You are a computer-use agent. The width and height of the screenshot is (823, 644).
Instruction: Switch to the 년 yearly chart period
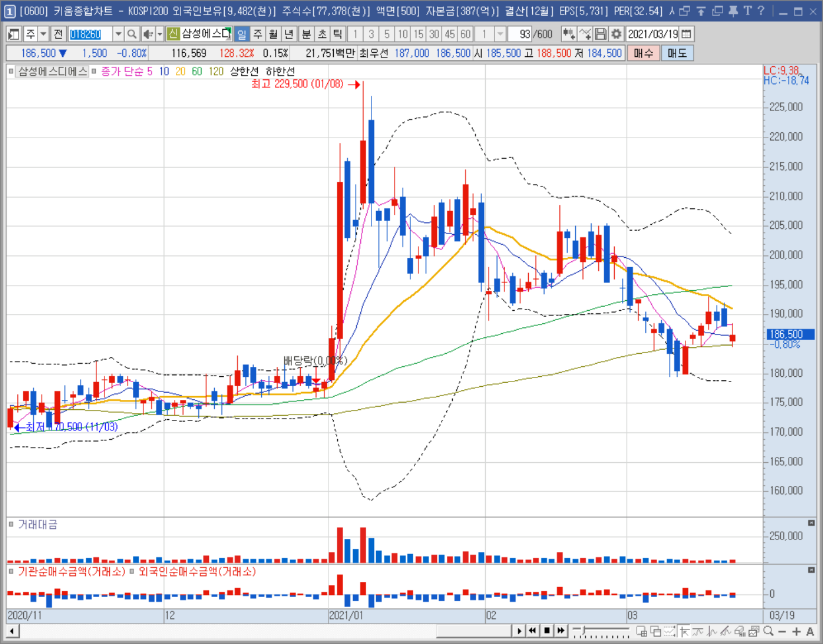(x=289, y=34)
